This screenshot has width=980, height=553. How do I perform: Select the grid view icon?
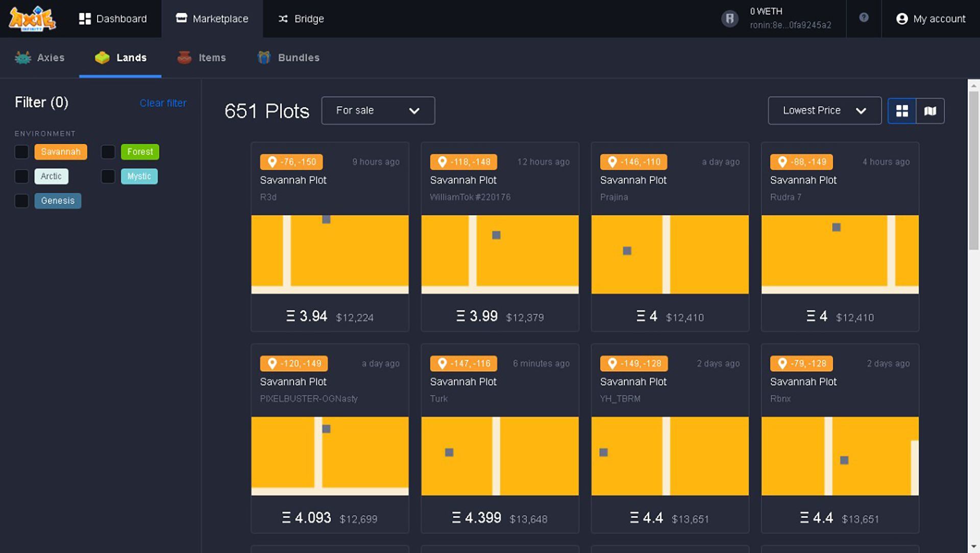tap(902, 111)
